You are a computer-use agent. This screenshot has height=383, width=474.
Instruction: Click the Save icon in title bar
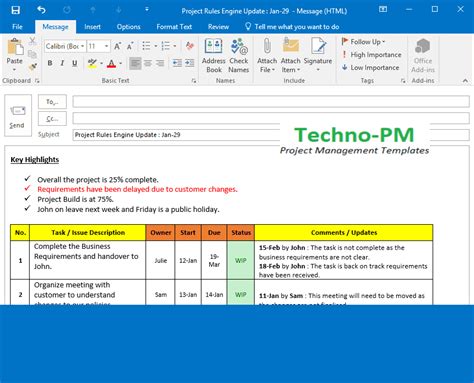pyautogui.click(x=15, y=10)
